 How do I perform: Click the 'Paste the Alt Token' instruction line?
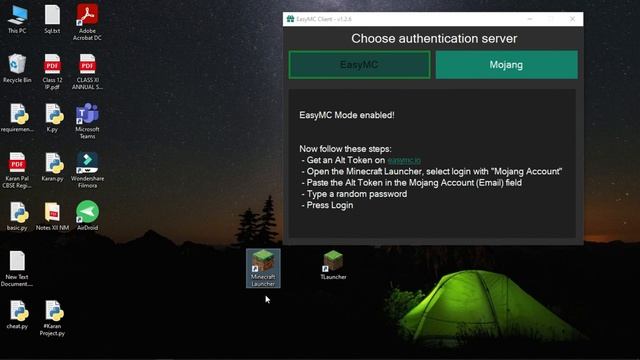tap(411, 183)
